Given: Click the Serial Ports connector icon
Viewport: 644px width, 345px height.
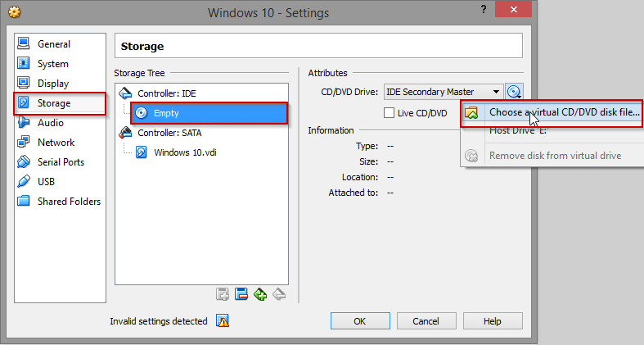Looking at the screenshot, I should (x=24, y=161).
